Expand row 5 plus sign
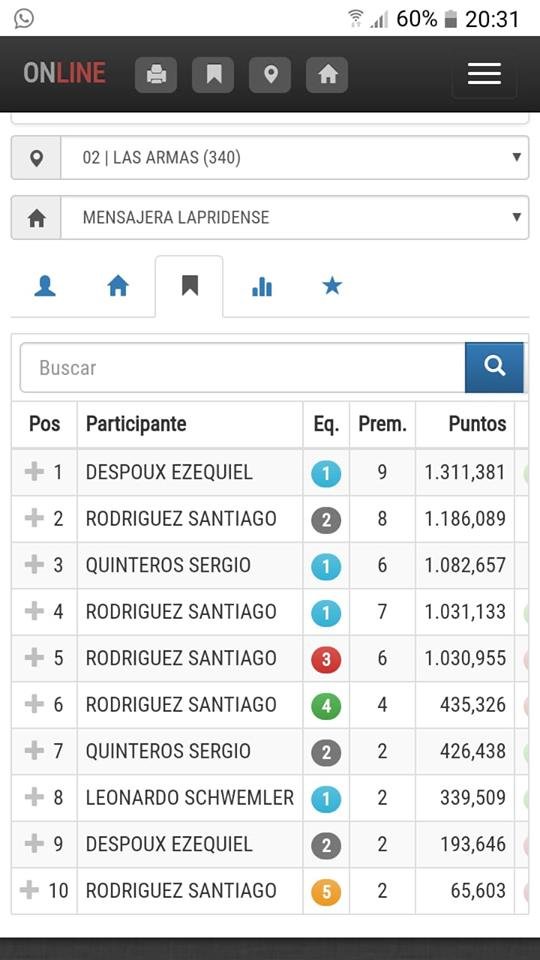The height and width of the screenshot is (960, 540). pos(34,658)
